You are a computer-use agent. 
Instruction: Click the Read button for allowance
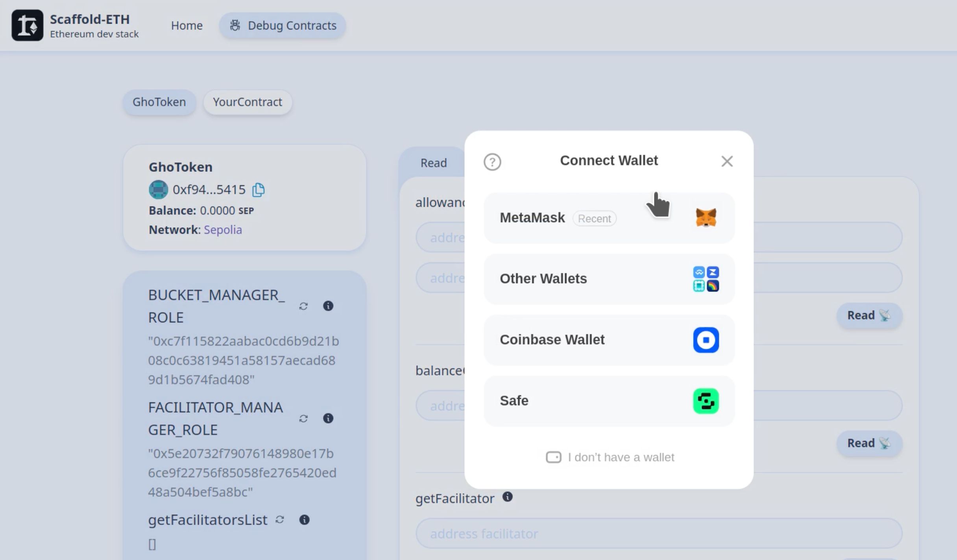[869, 315]
